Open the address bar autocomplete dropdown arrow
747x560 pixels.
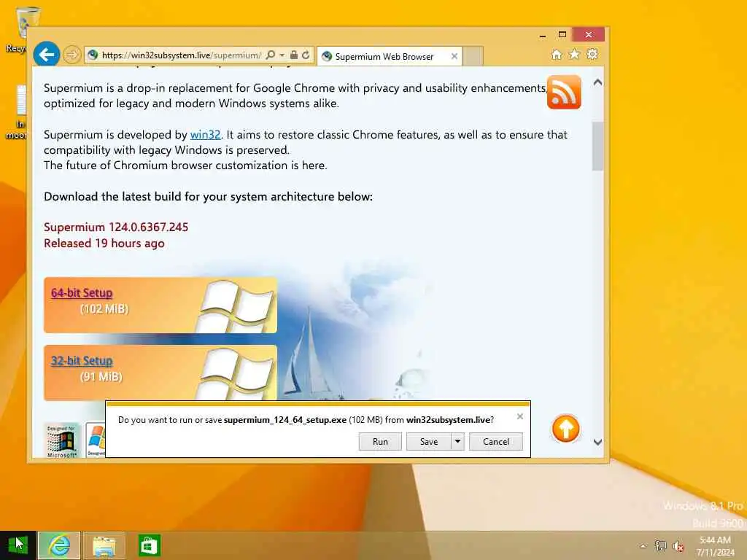click(x=282, y=55)
